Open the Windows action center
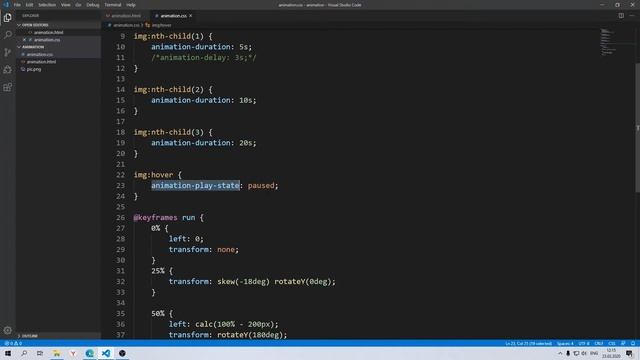 (x=629, y=353)
